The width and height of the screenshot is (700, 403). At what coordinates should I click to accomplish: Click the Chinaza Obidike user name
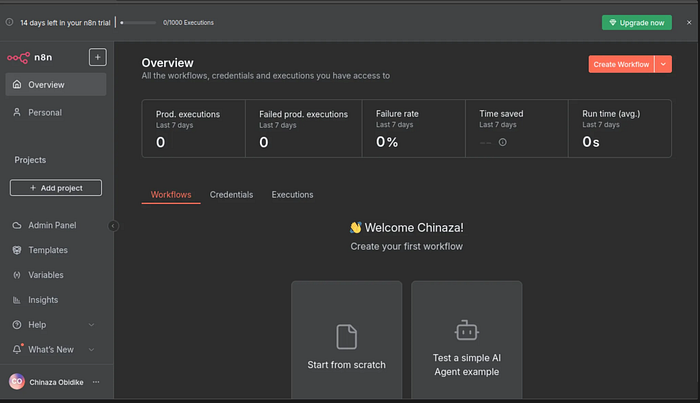coord(56,382)
